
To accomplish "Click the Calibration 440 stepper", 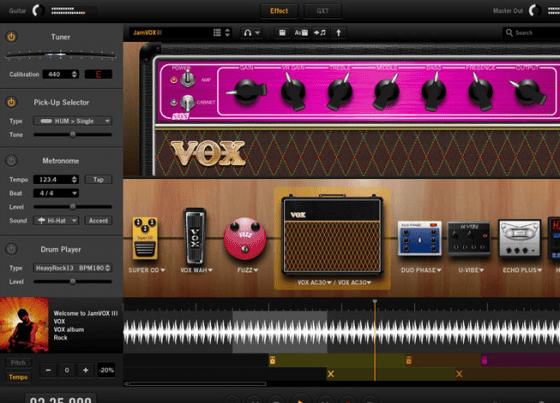I will point(60,74).
